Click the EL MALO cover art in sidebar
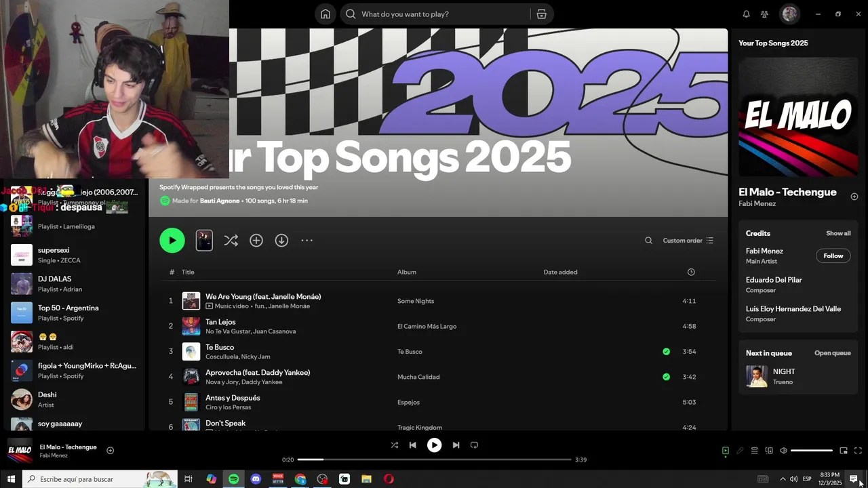 coord(797,117)
